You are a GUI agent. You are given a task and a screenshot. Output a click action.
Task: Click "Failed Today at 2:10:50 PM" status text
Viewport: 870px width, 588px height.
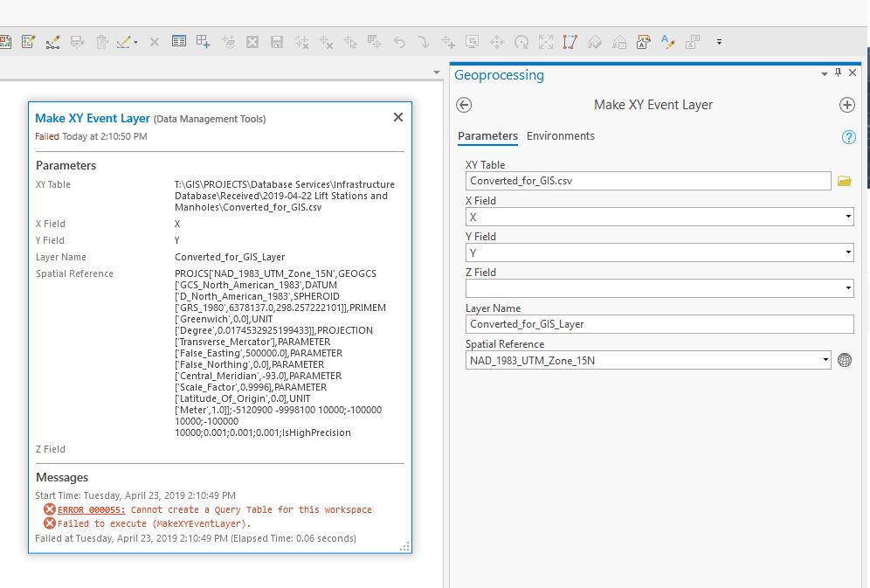point(91,136)
